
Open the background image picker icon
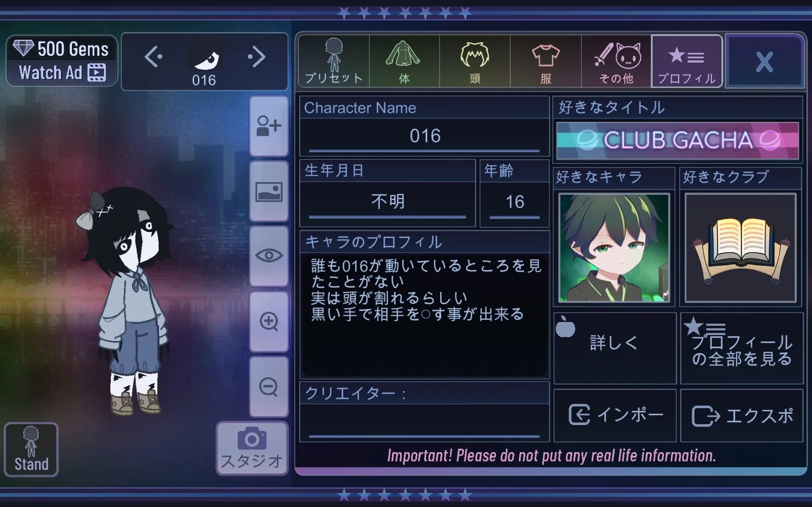tap(269, 191)
